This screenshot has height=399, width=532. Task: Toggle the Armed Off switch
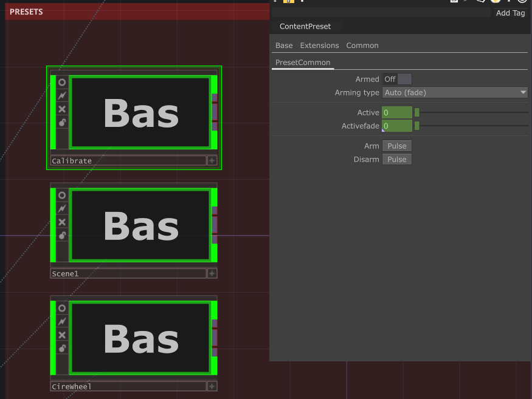[x=397, y=80]
